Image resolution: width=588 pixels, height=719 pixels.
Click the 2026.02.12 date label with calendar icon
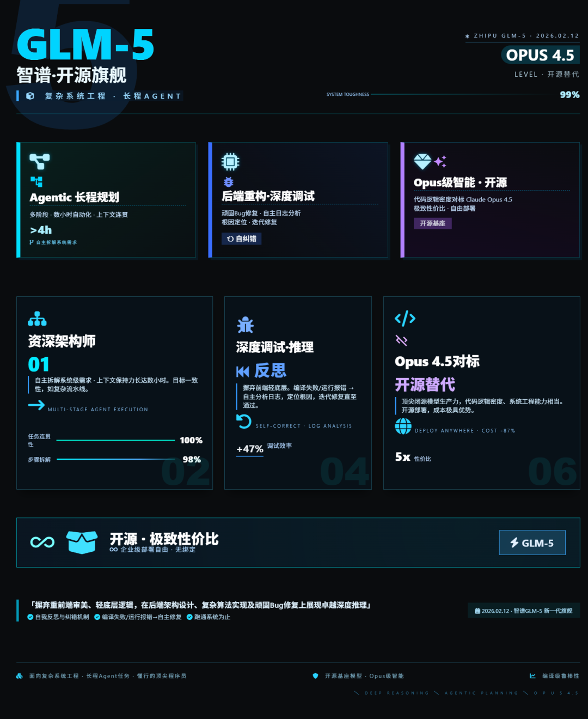coord(524,611)
